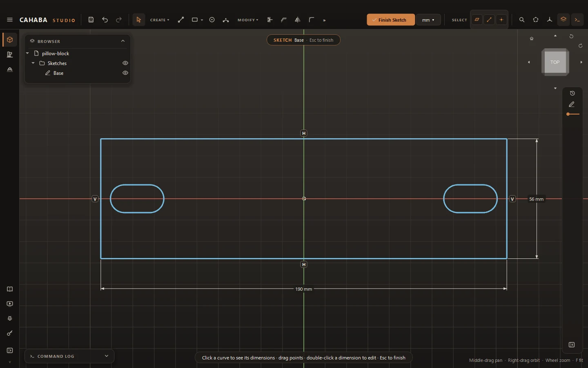Collapse the pillow-block tree node
This screenshot has height=368, width=588.
click(27, 54)
